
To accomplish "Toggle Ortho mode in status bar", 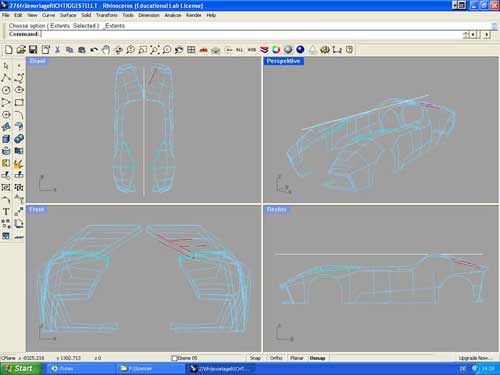I will (276, 358).
